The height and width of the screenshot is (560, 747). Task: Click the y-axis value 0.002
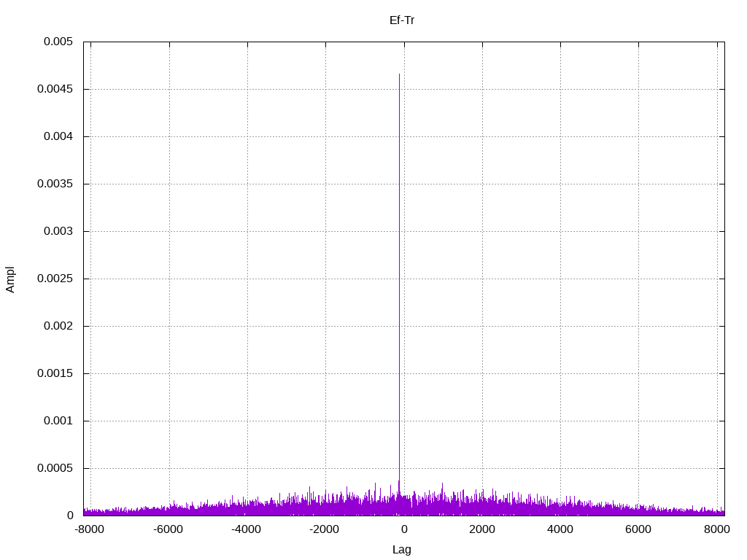[x=58, y=326]
